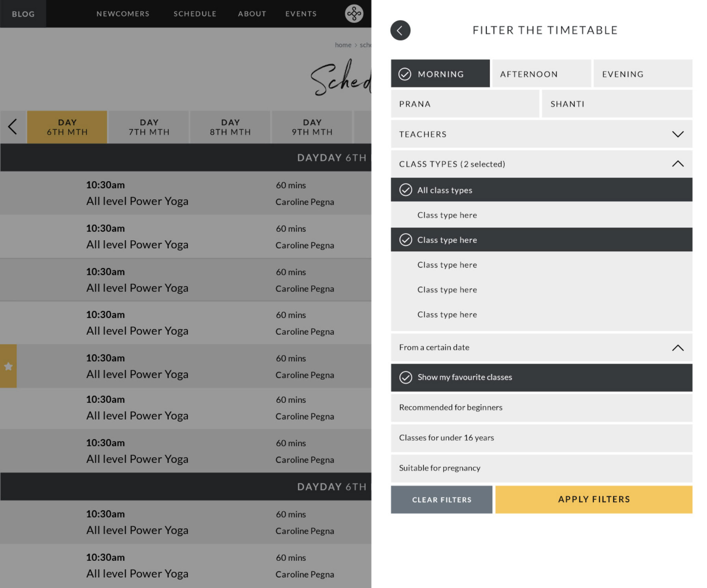This screenshot has height=588, width=707.
Task: Uncheck Show my favourite classes
Action: (x=541, y=377)
